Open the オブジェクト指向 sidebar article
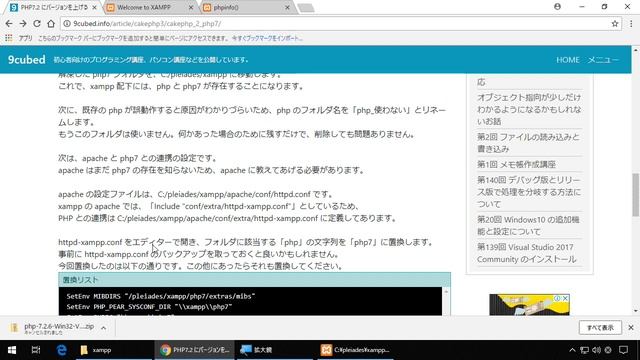The width and height of the screenshot is (640, 360). tap(529, 109)
